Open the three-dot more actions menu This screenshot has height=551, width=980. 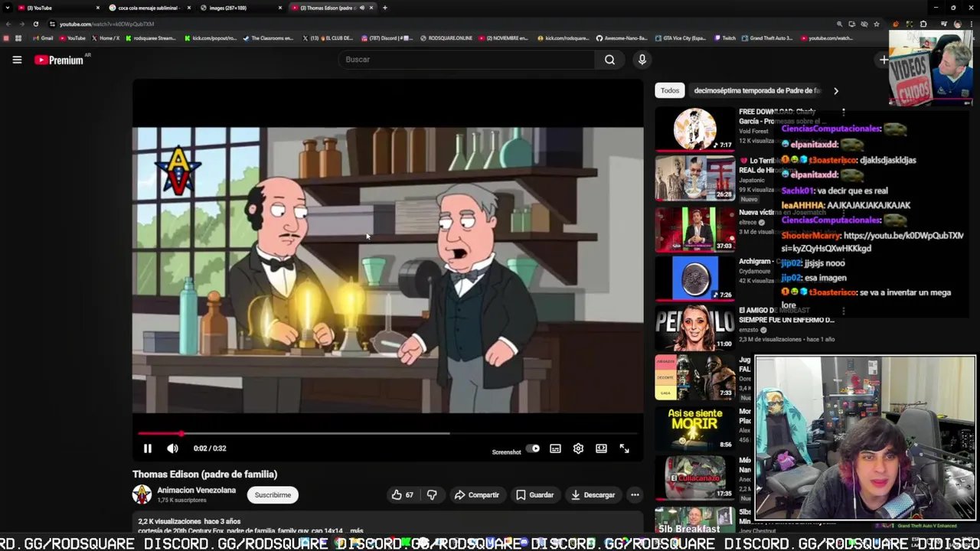pyautogui.click(x=635, y=495)
